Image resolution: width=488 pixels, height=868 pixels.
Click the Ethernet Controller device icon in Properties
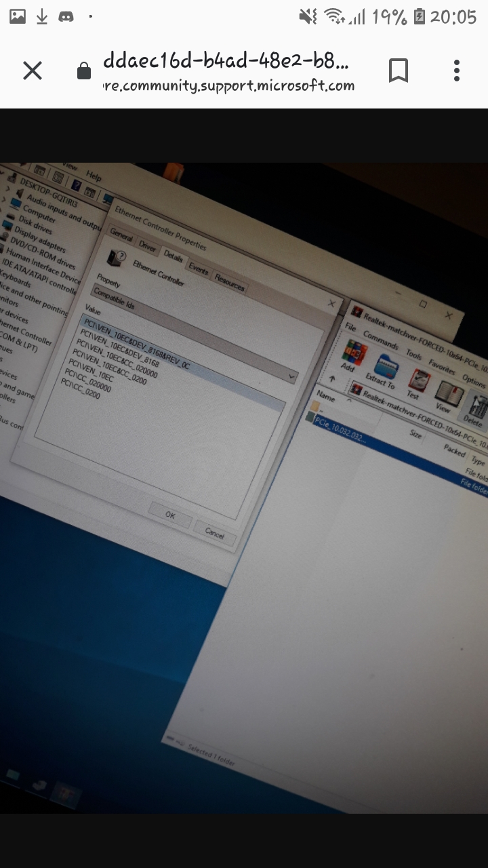[117, 258]
